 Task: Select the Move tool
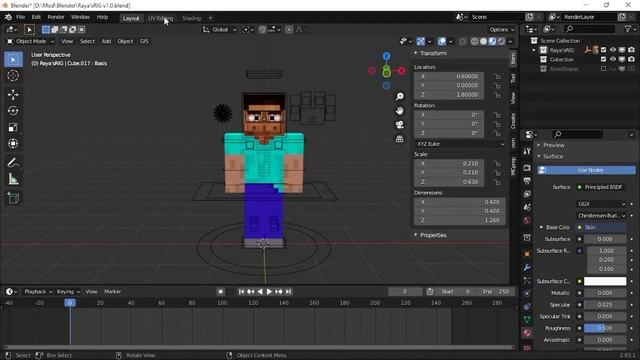click(13, 94)
